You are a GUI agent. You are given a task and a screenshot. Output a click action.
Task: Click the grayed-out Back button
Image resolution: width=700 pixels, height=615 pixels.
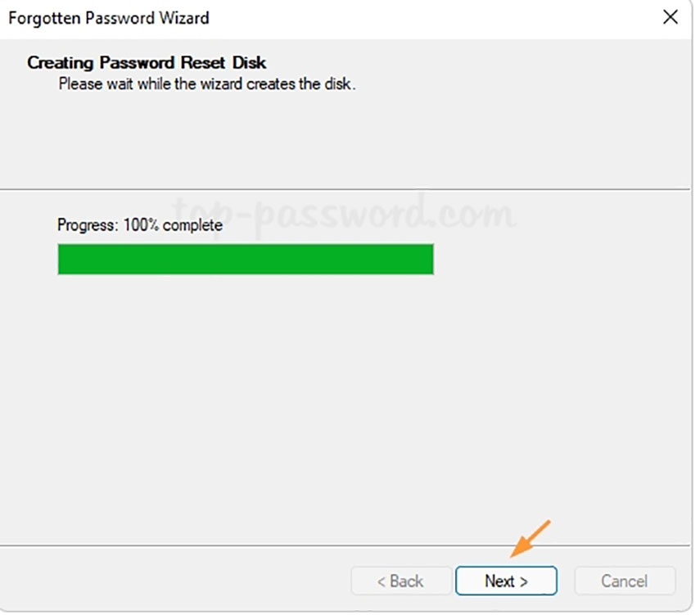400,581
